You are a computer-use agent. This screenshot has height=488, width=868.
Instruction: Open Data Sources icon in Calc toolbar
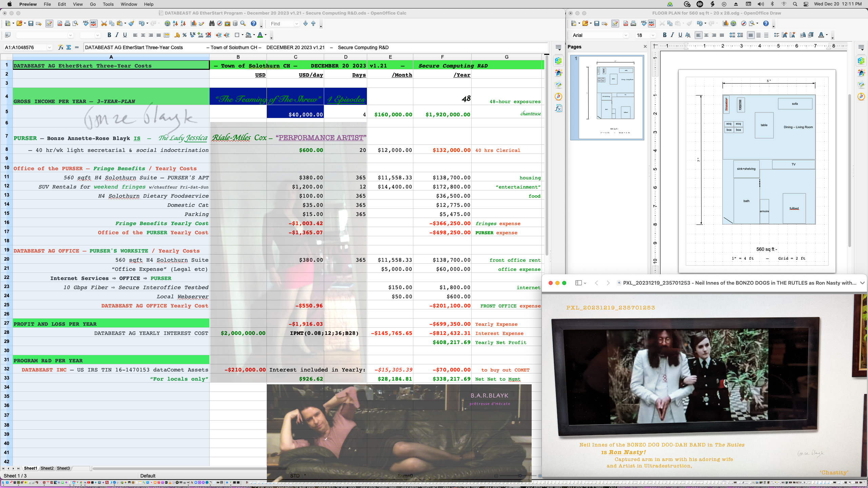pyautogui.click(x=235, y=23)
